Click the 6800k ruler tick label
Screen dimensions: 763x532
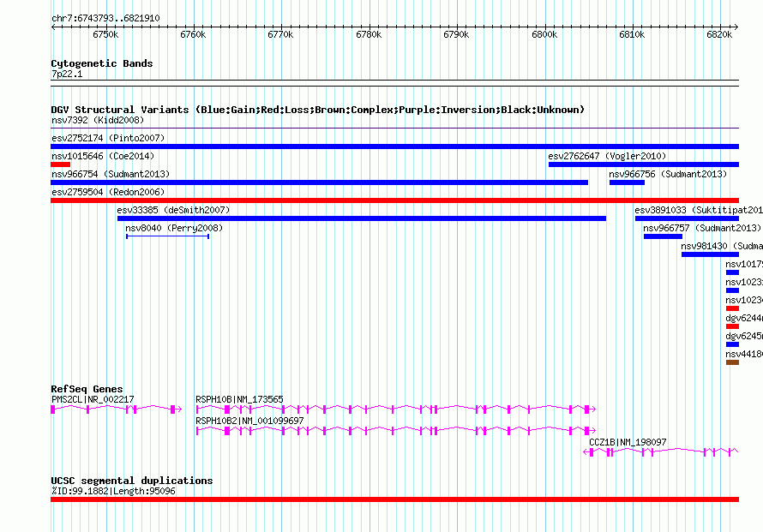(x=544, y=34)
